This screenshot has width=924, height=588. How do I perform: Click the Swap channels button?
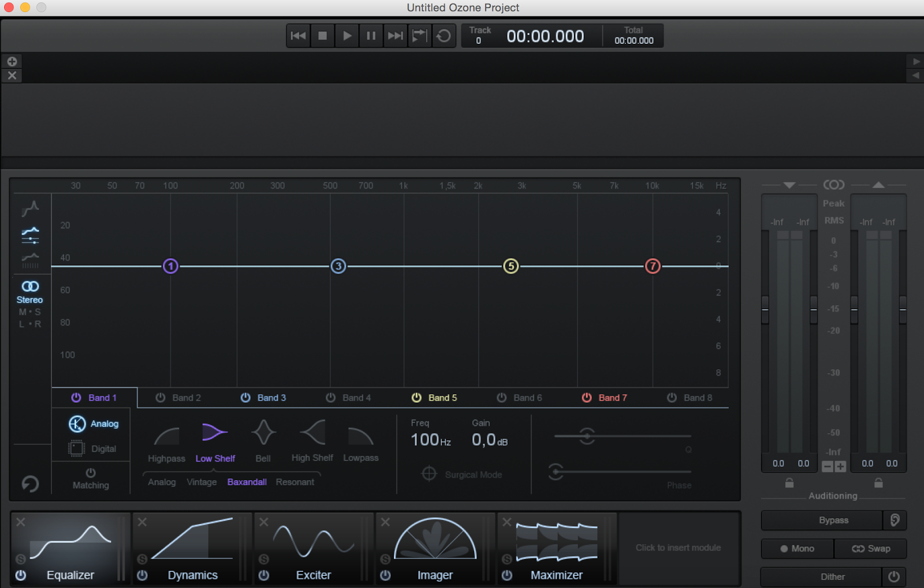(870, 548)
